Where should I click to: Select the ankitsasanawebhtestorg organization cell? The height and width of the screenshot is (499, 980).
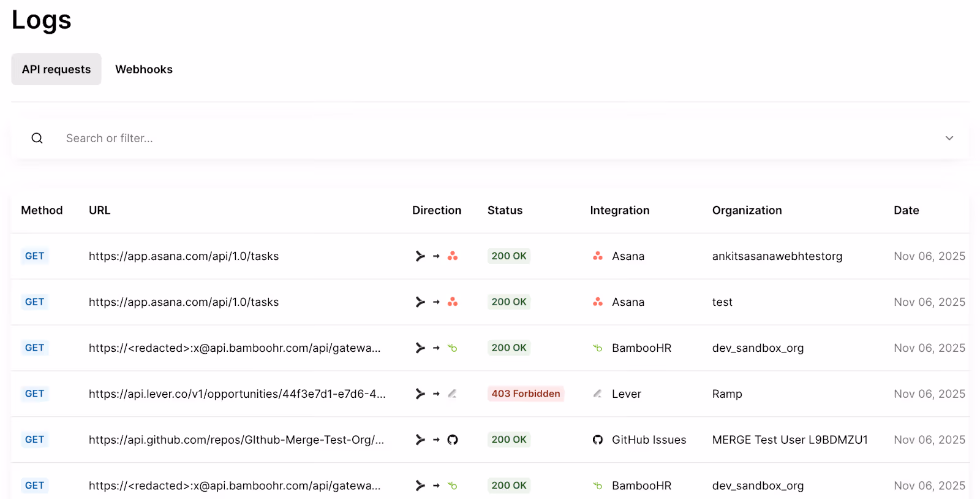click(x=777, y=256)
